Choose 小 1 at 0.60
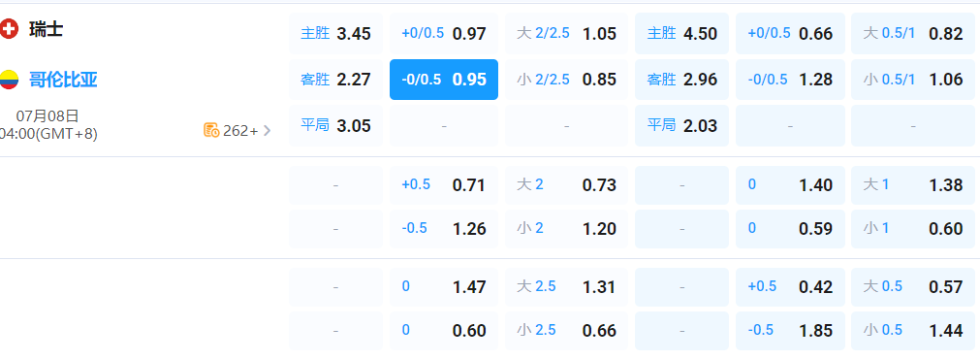980x360 pixels. 912,229
